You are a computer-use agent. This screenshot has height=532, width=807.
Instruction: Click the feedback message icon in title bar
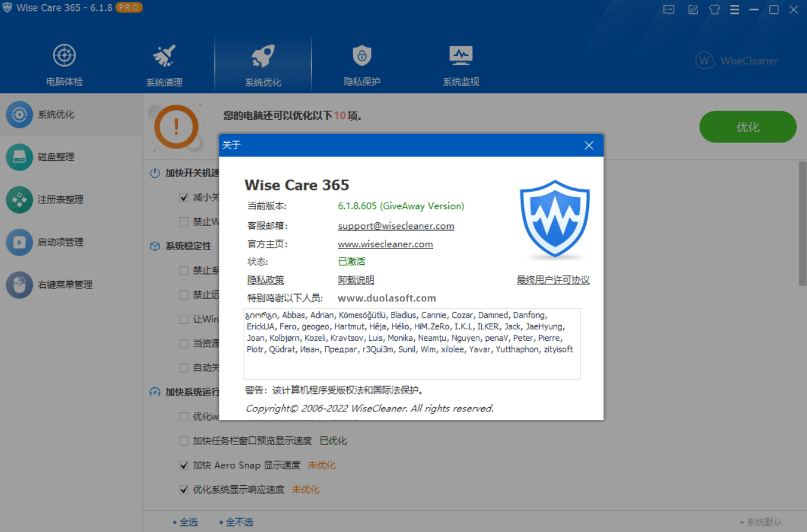pyautogui.click(x=669, y=9)
